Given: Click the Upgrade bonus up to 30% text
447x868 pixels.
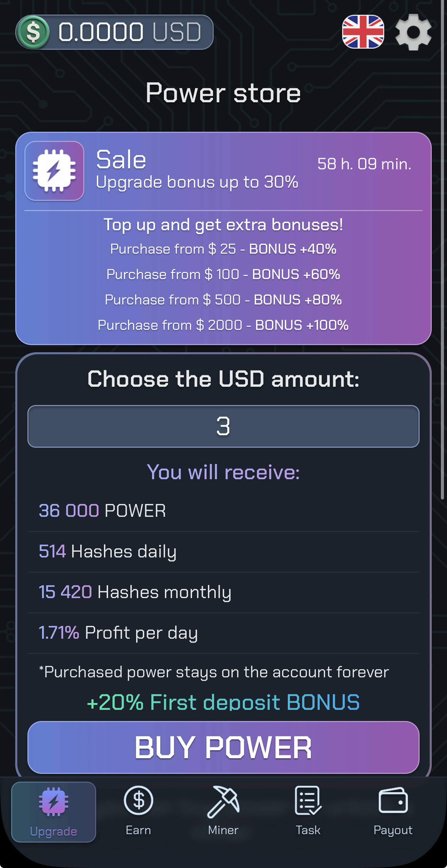Looking at the screenshot, I should (196, 182).
